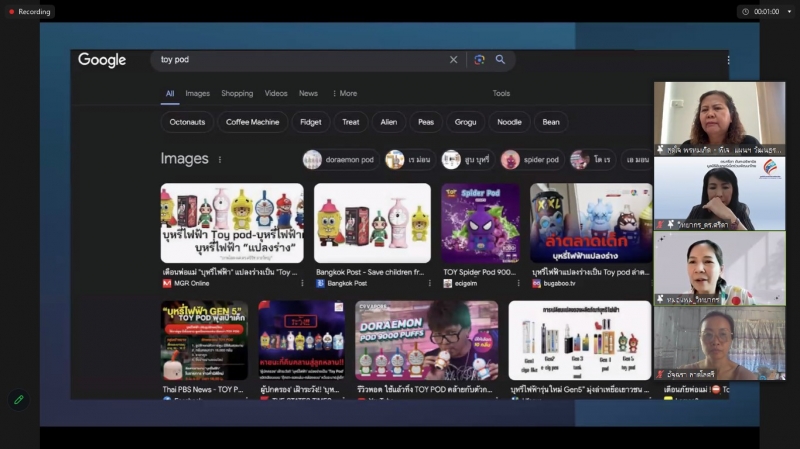Screen dimensions: 800x449
Task: Select the Bean filter chip
Action: pyautogui.click(x=551, y=122)
